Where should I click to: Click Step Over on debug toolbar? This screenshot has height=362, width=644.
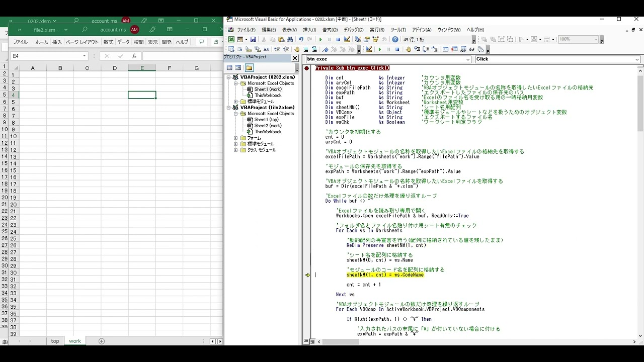click(x=425, y=49)
